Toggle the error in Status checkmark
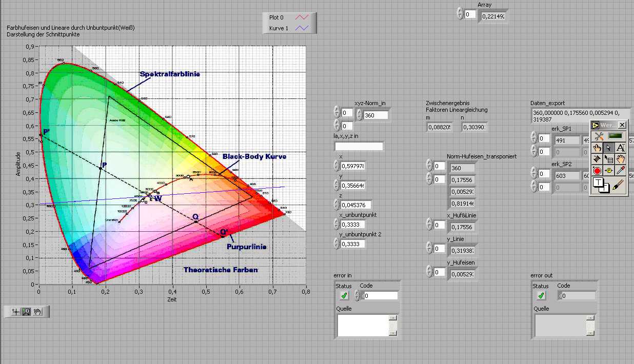Viewport: 634px width, 364px height. 344,295
